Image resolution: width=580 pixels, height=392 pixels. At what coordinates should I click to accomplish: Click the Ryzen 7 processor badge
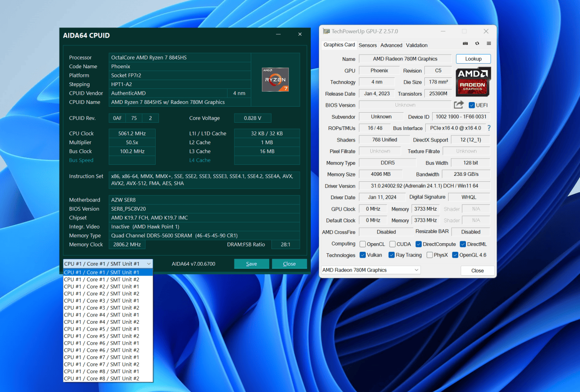(275, 79)
